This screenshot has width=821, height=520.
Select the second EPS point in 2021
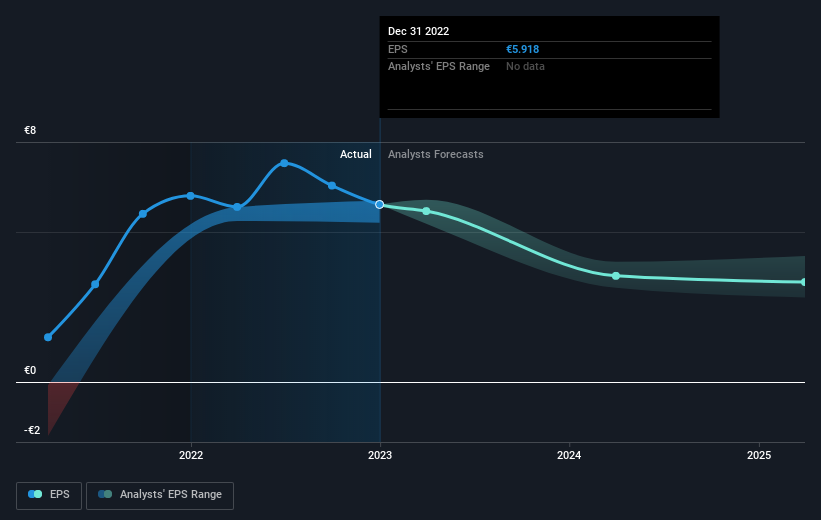click(95, 284)
